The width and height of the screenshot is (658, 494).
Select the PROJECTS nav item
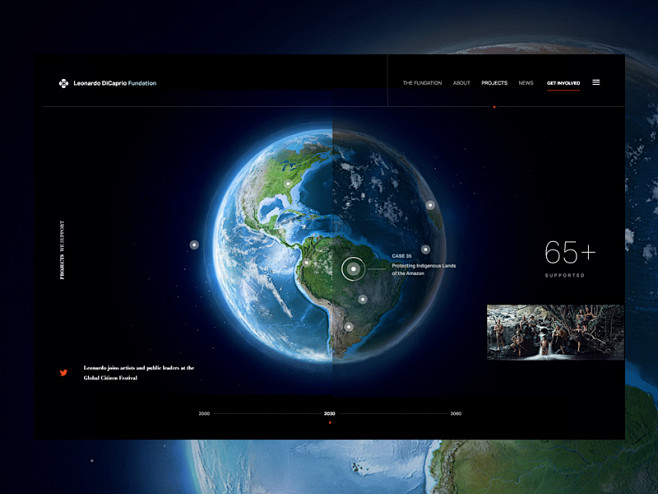494,83
